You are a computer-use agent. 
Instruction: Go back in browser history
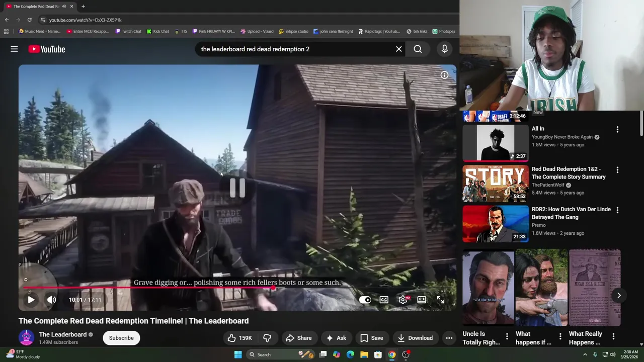(7, 20)
